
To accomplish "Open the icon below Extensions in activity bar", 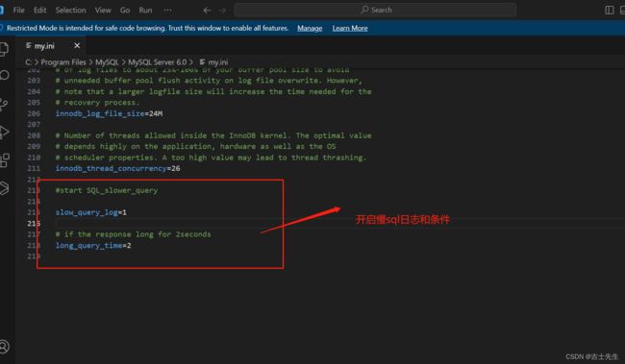I will click(x=4, y=188).
